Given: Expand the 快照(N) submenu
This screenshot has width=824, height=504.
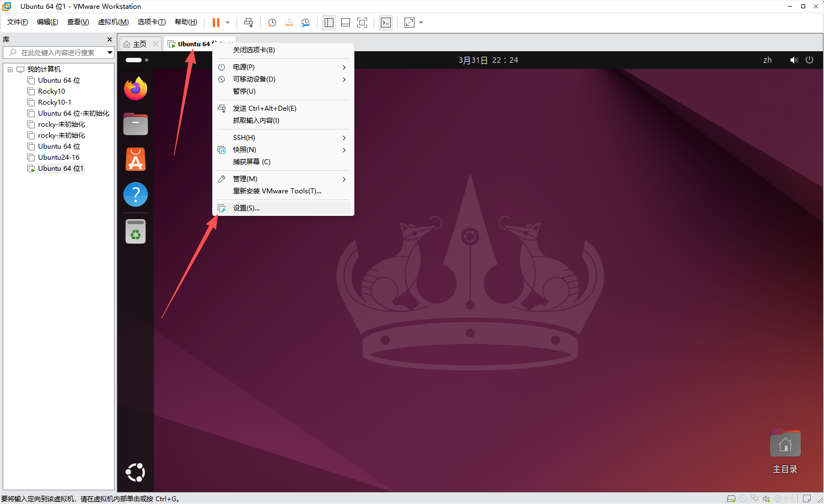Looking at the screenshot, I should click(x=283, y=150).
